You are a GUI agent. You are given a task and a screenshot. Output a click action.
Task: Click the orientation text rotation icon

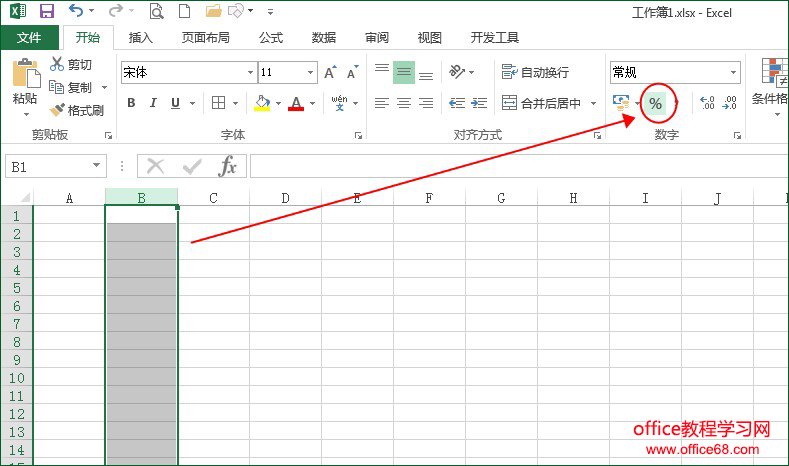[456, 72]
